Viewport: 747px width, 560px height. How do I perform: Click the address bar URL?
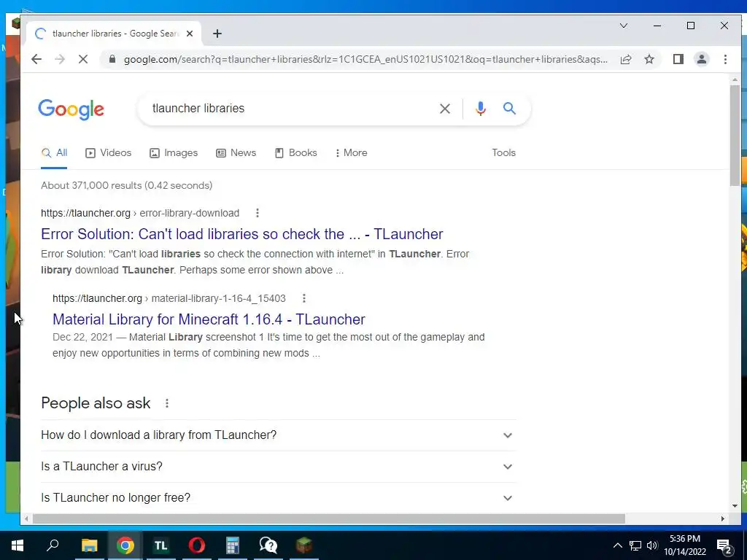[x=365, y=59]
